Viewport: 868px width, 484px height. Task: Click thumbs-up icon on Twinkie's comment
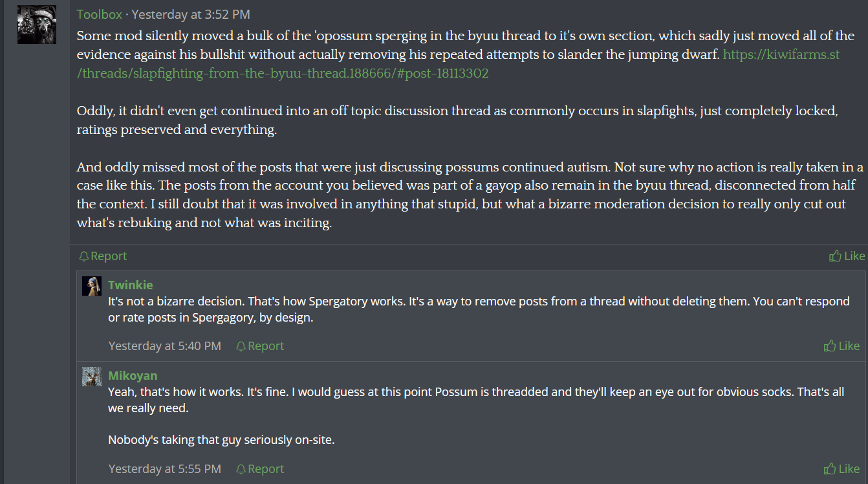[x=830, y=346]
